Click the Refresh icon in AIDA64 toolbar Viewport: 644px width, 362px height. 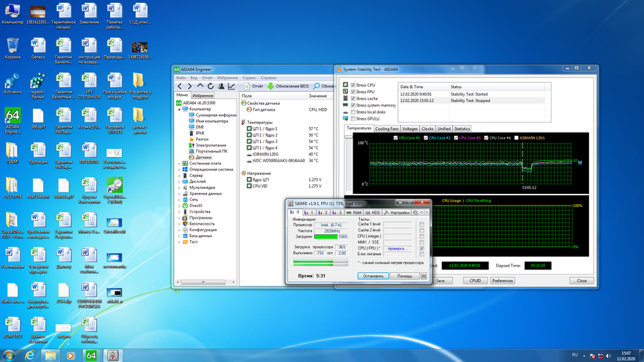tap(211, 86)
